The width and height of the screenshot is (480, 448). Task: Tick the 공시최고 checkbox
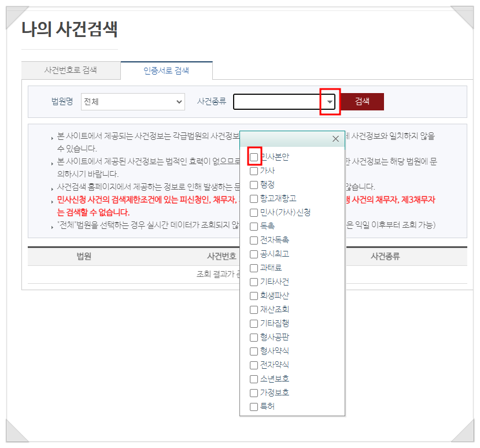[x=254, y=254]
